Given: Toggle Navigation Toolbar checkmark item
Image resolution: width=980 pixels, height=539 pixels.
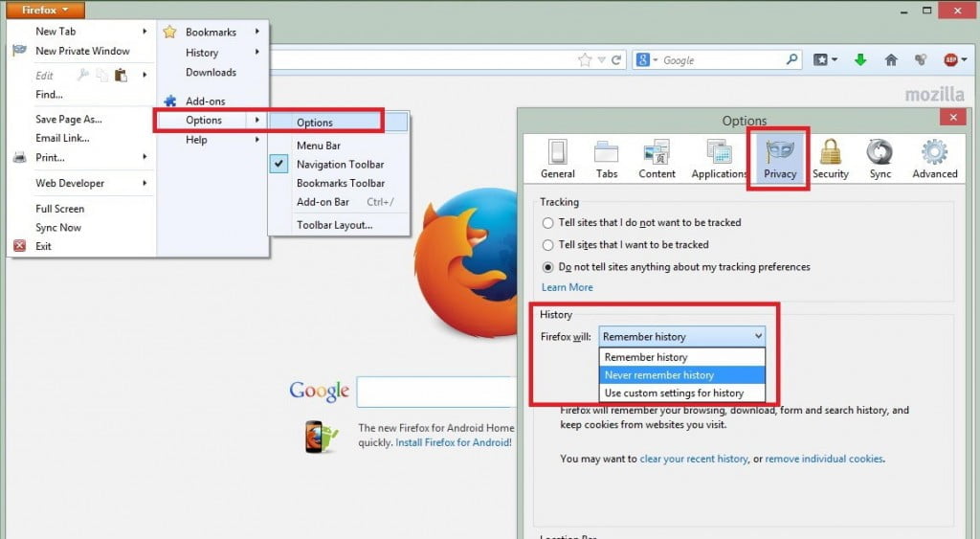Looking at the screenshot, I should [340, 165].
